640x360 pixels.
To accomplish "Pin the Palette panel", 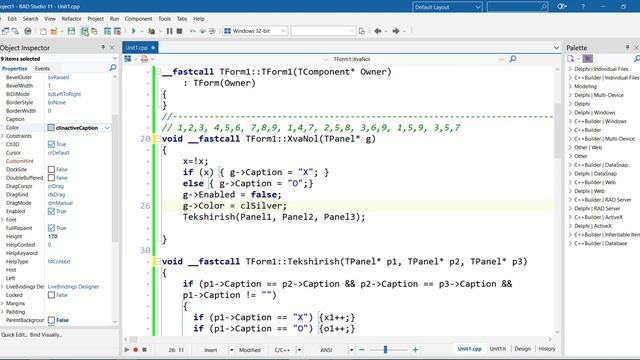I will click(x=627, y=48).
